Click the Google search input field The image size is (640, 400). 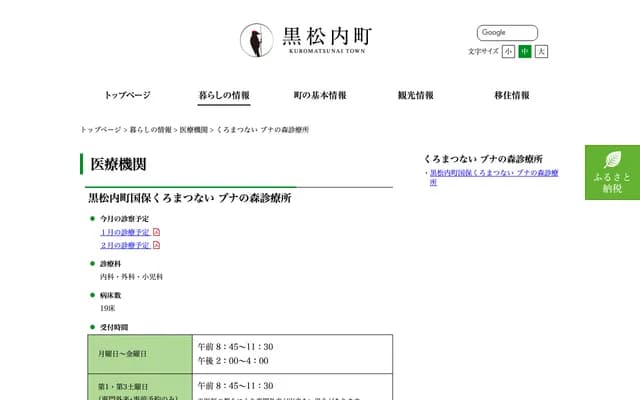507,33
